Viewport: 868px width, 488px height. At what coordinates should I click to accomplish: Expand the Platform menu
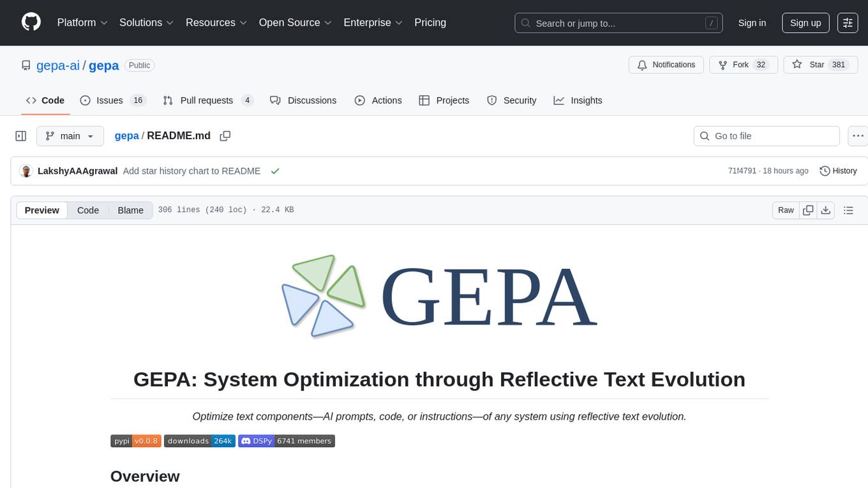pyautogui.click(x=82, y=22)
